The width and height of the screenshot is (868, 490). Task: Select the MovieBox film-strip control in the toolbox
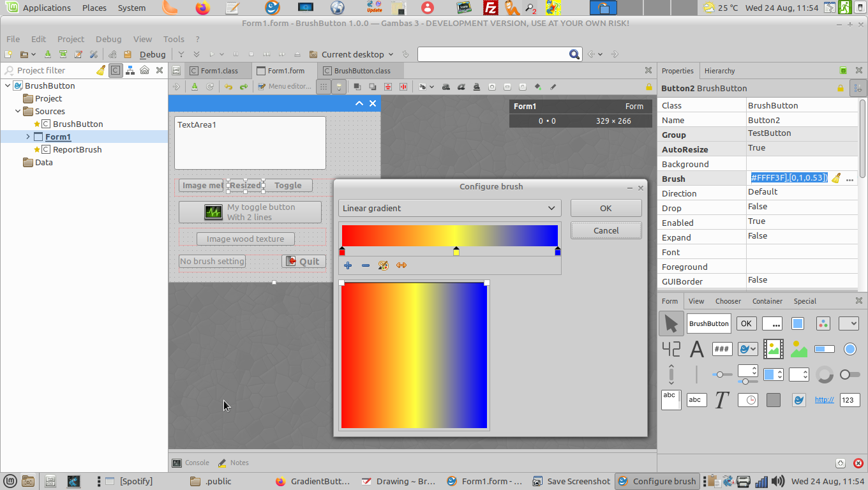pos(773,349)
